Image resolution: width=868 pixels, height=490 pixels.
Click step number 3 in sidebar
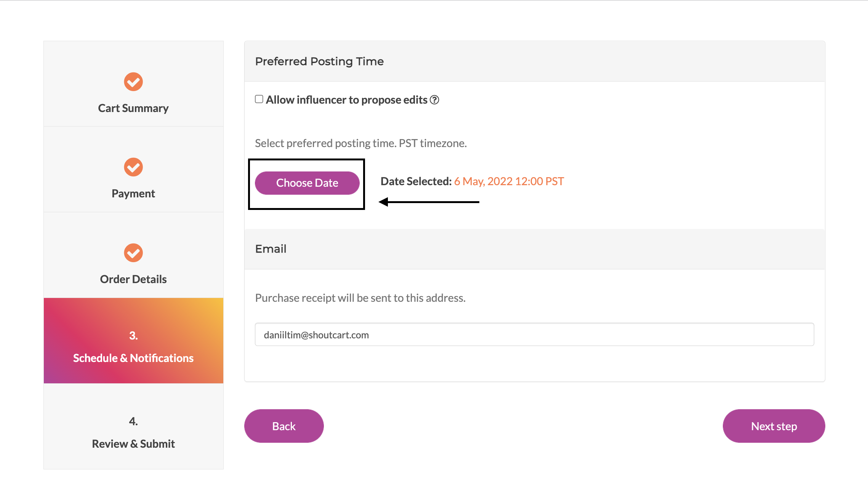pos(133,336)
